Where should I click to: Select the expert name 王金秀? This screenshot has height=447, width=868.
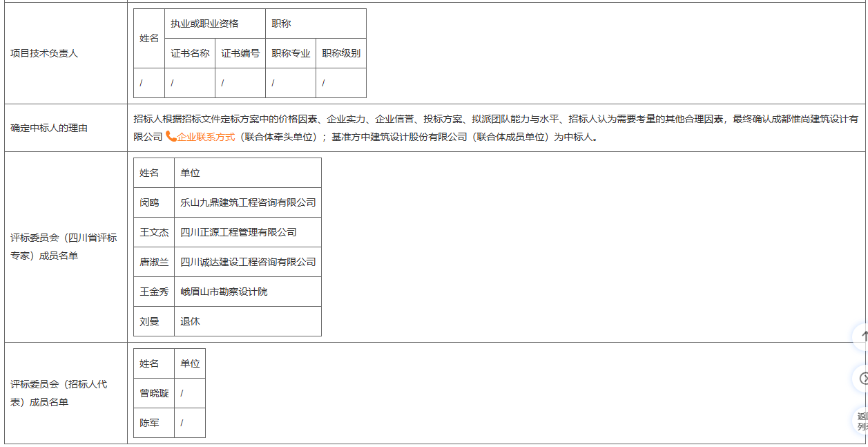[x=154, y=292]
